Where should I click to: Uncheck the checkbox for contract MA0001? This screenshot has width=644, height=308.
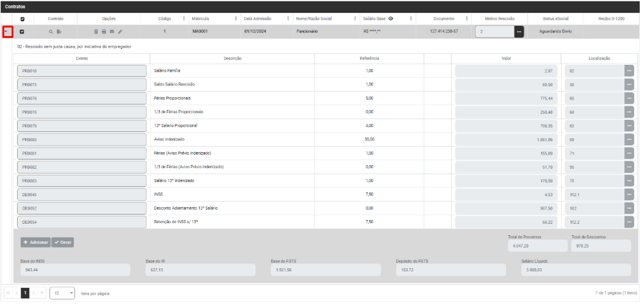click(23, 32)
